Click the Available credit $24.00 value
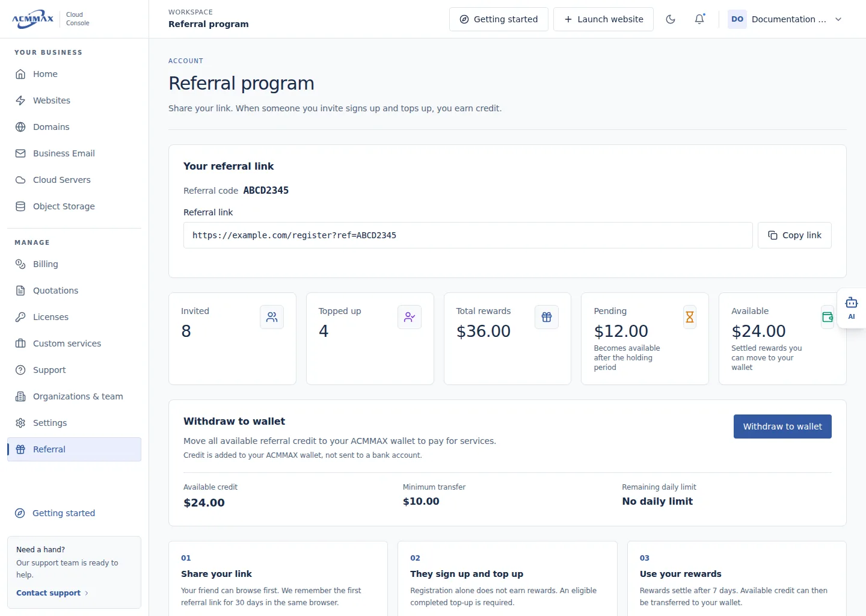Viewport: 866px width, 616px height. pos(204,503)
